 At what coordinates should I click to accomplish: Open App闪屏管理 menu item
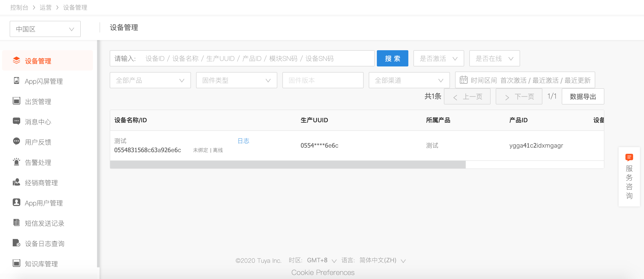tap(47, 81)
